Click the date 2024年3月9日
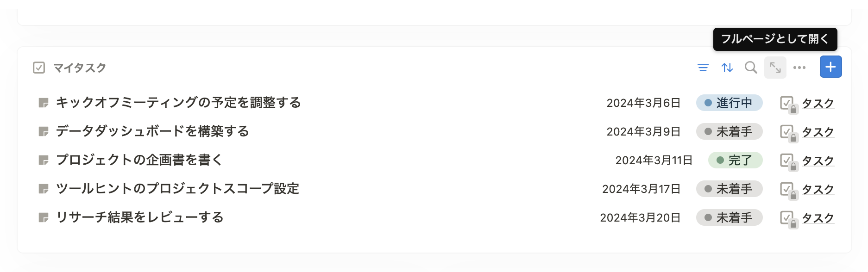Viewport: 868px width, 272px height. (x=643, y=131)
